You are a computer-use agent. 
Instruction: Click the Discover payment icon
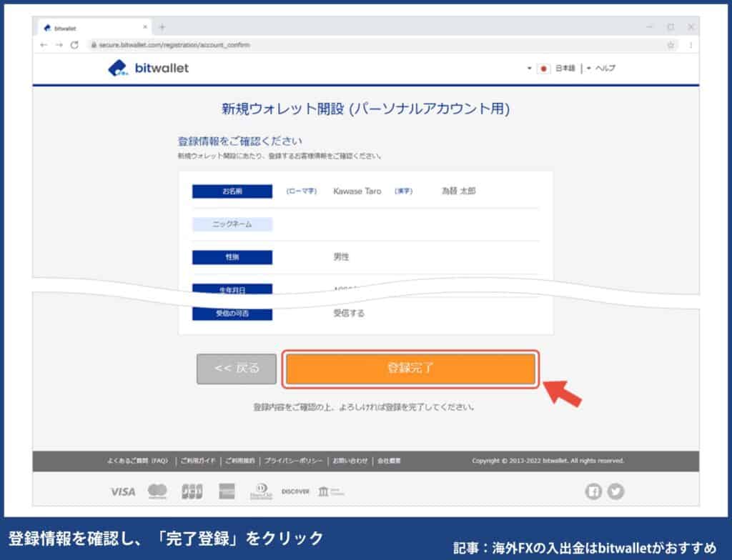[295, 491]
